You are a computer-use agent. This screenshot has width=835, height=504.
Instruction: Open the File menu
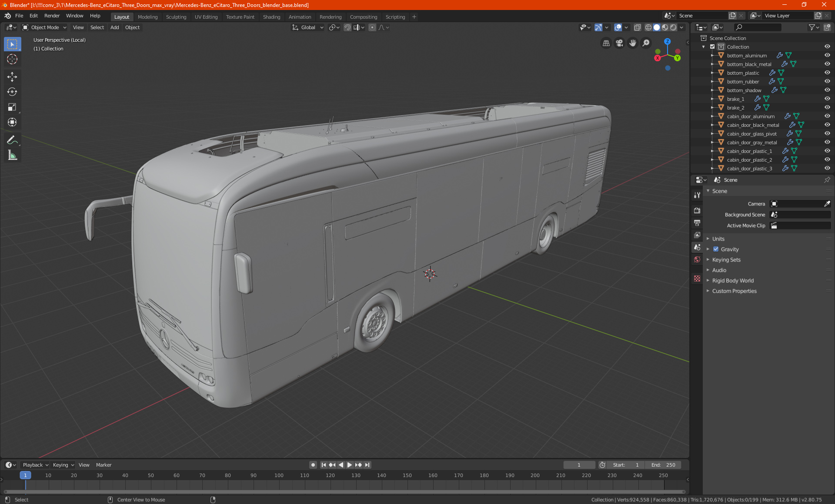(19, 16)
